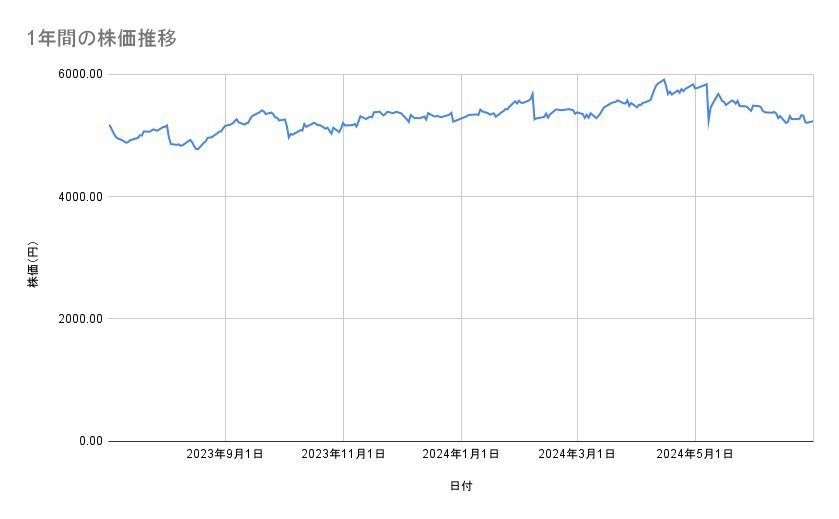Select the vertical axis title 株価(円)
The height and width of the screenshot is (519, 839).
33,266
